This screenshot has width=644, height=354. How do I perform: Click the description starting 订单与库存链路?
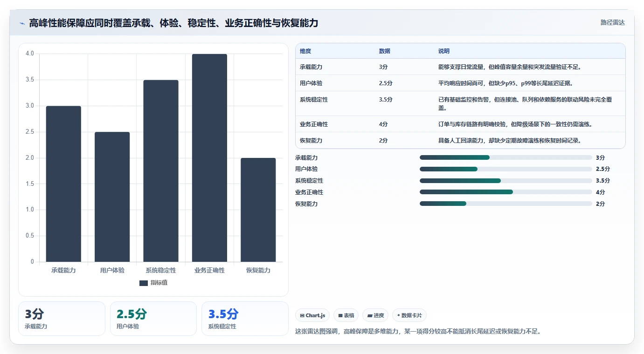point(515,124)
